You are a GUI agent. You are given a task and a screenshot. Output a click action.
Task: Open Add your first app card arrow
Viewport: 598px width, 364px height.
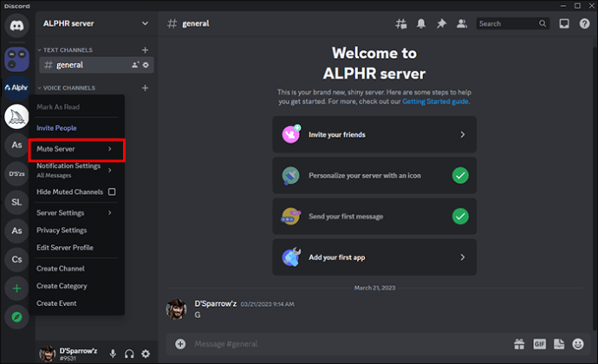pyautogui.click(x=462, y=257)
